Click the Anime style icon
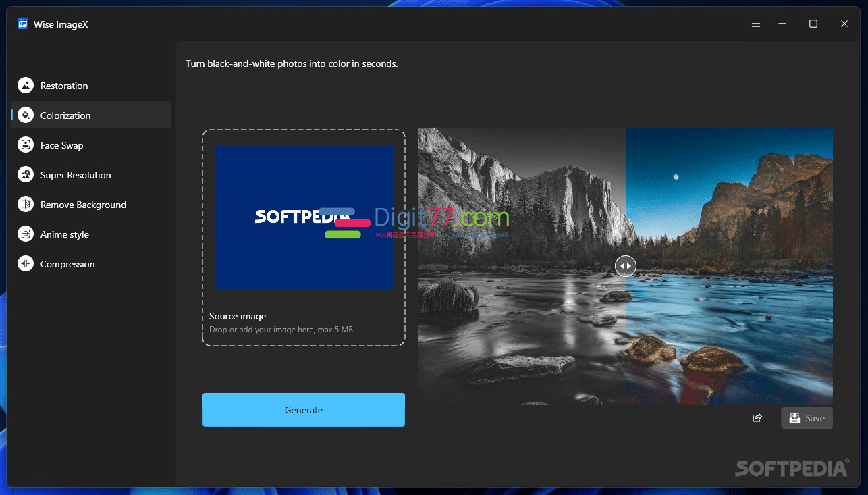Viewport: 868px width, 495px height. pos(26,234)
